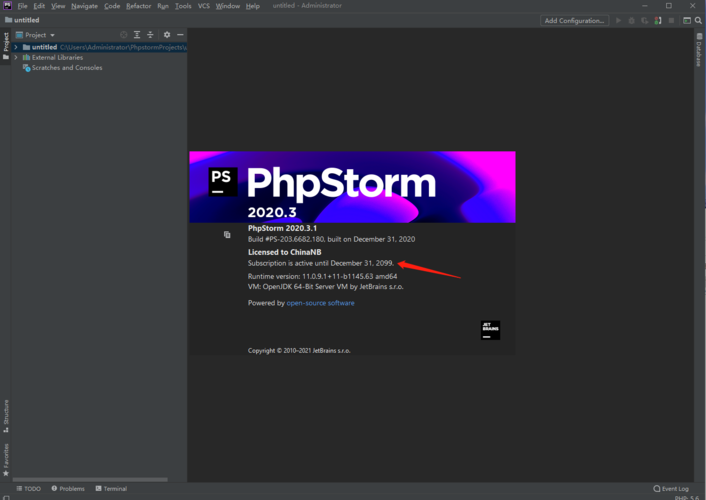Open the Code menu

(112, 6)
